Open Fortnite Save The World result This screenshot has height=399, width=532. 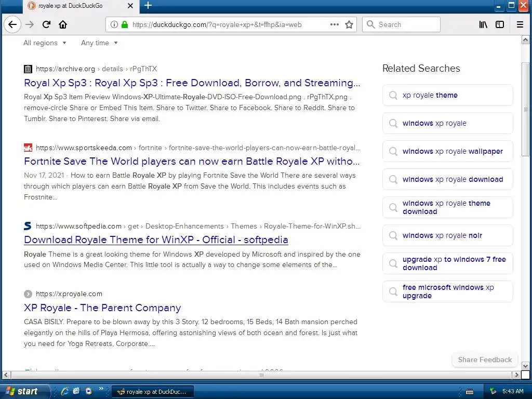tap(192, 161)
